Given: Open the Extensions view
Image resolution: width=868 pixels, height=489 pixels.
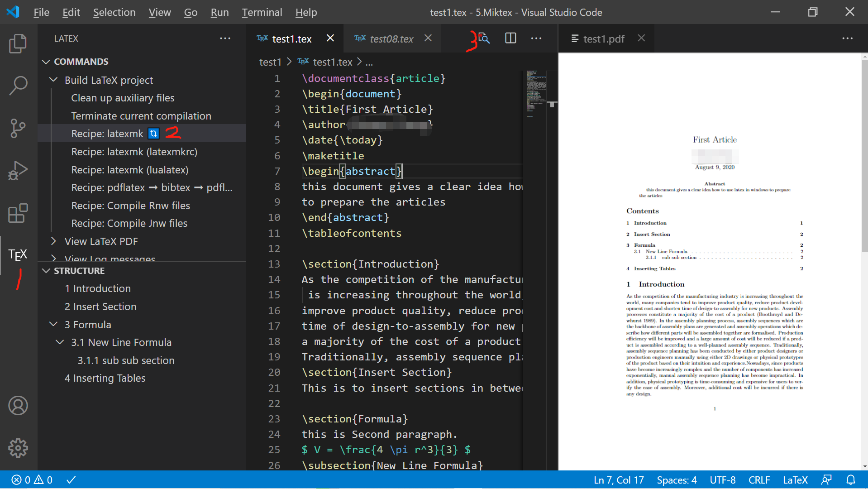Looking at the screenshot, I should pyautogui.click(x=18, y=213).
